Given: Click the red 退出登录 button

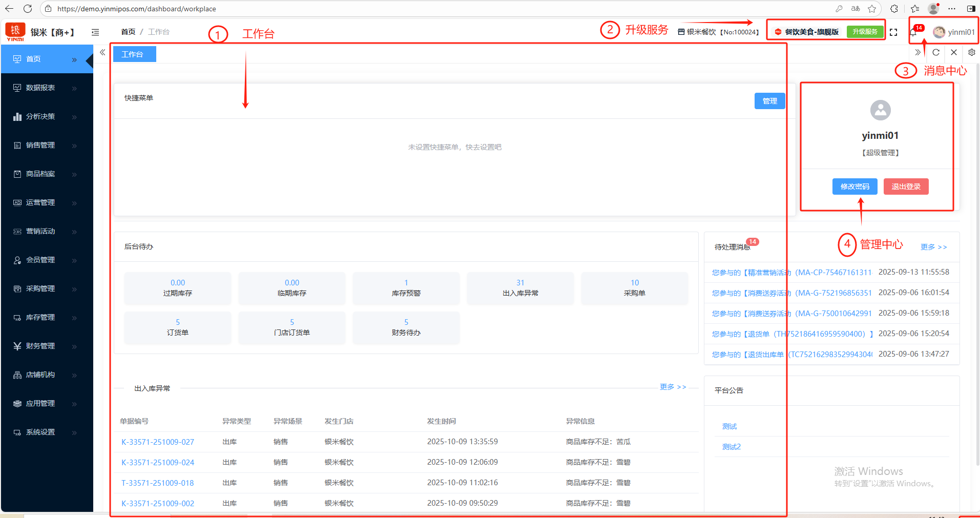Looking at the screenshot, I should tap(906, 187).
